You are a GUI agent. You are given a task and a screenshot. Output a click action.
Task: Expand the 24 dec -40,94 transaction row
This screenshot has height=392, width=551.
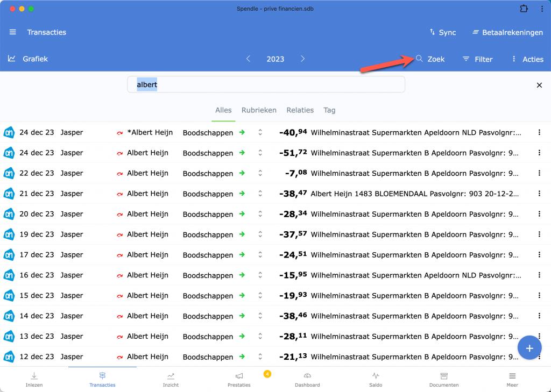(260, 132)
